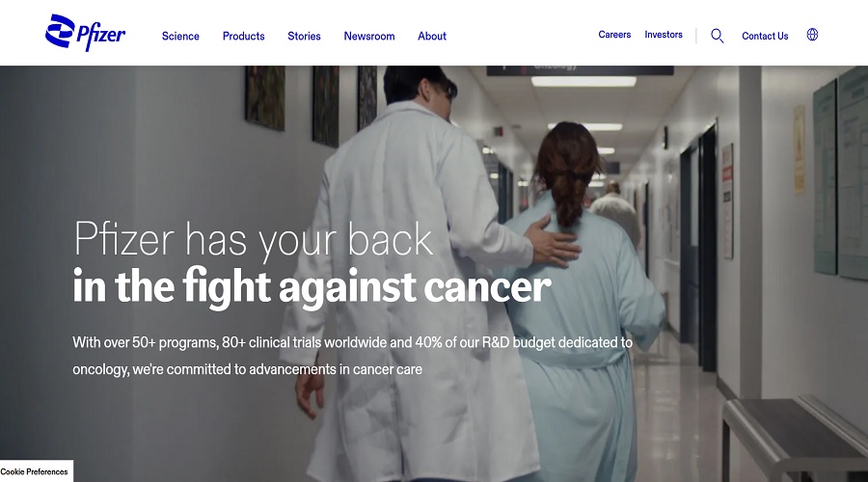Click the Pfizer wordmark text
Image resolution: width=868 pixels, height=482 pixels.
(100, 36)
